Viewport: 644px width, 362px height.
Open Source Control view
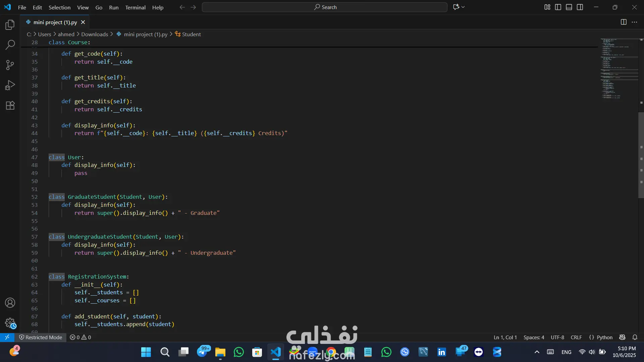click(10, 65)
